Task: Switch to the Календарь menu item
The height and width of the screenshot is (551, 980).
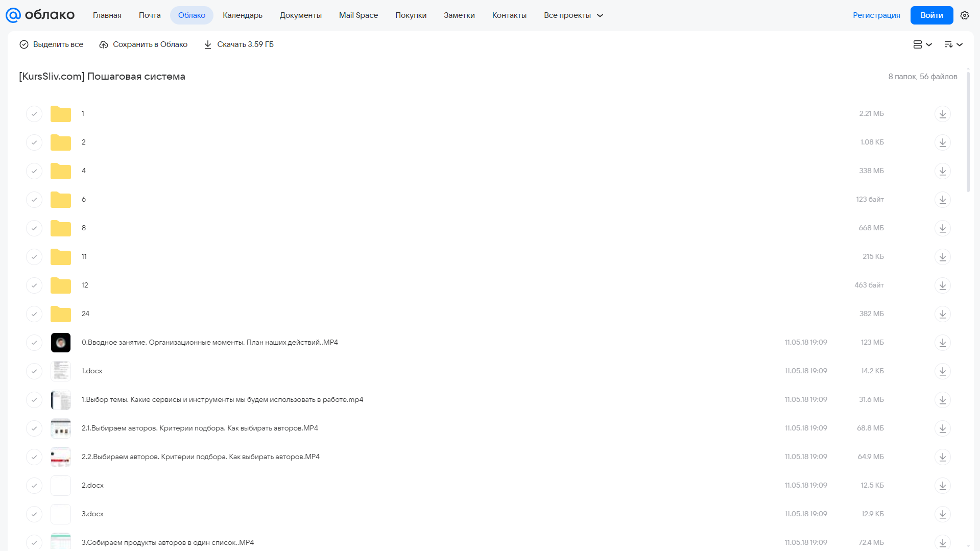Action: (243, 15)
